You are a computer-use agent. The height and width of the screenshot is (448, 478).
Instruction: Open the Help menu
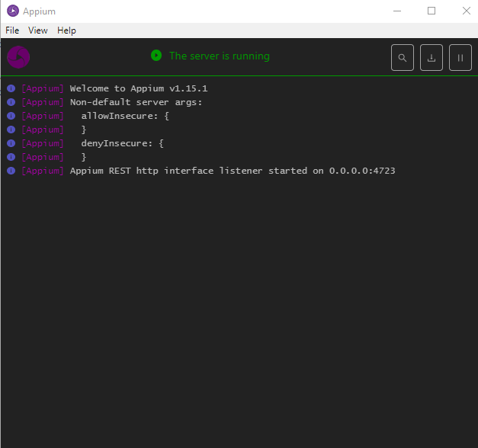coord(66,30)
